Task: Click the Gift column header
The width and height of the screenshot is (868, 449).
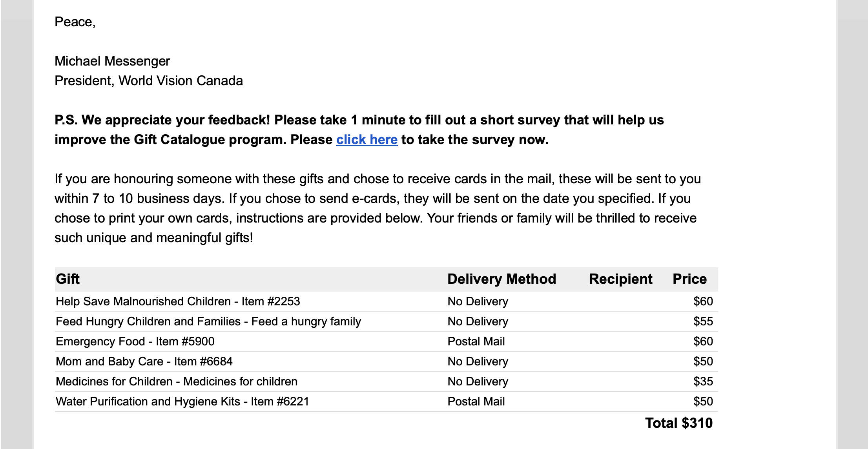Action: pos(67,279)
